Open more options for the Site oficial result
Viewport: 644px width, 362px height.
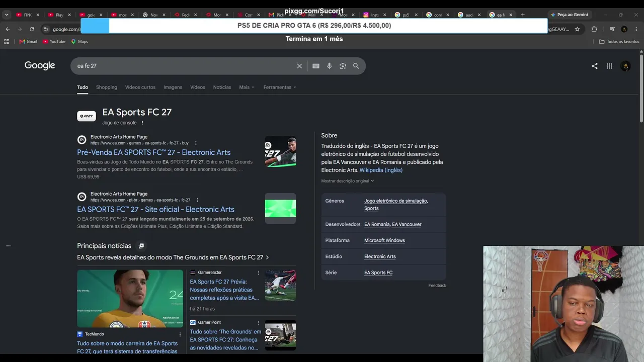click(x=197, y=200)
